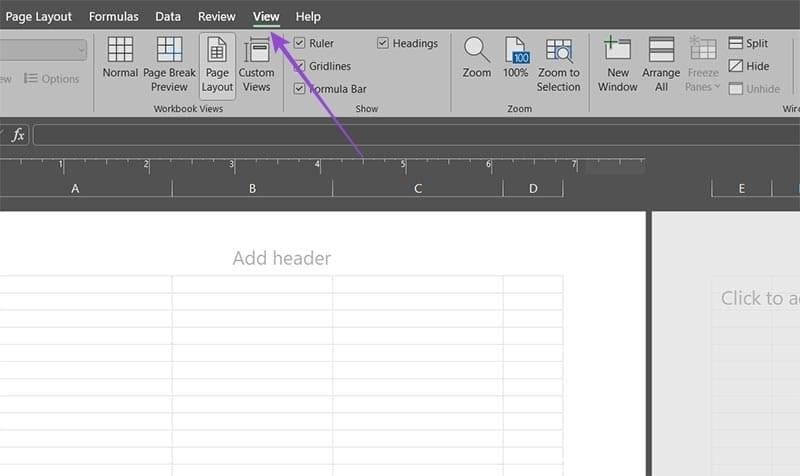Switch to the Review tab

pyautogui.click(x=217, y=17)
